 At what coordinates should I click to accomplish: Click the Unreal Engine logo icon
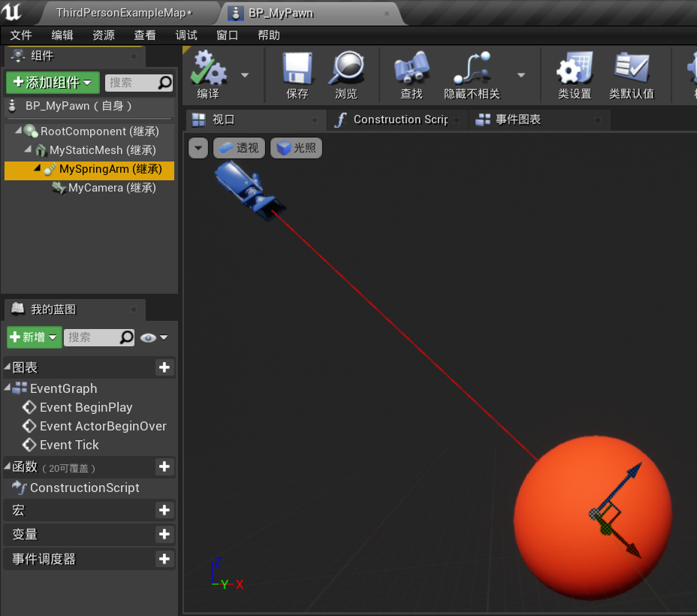click(x=11, y=12)
